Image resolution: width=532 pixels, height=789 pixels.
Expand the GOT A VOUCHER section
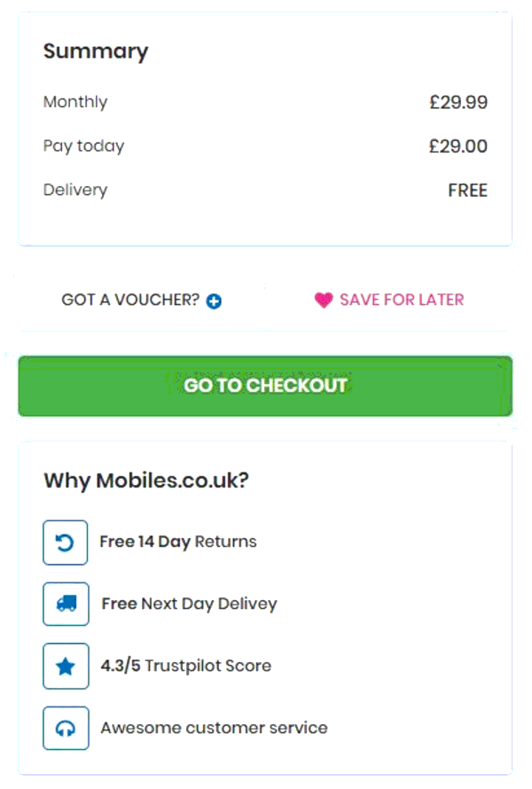(137, 300)
